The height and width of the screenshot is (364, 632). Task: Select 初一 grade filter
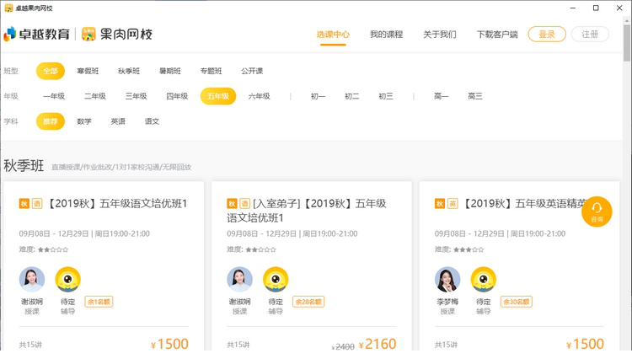pyautogui.click(x=318, y=96)
